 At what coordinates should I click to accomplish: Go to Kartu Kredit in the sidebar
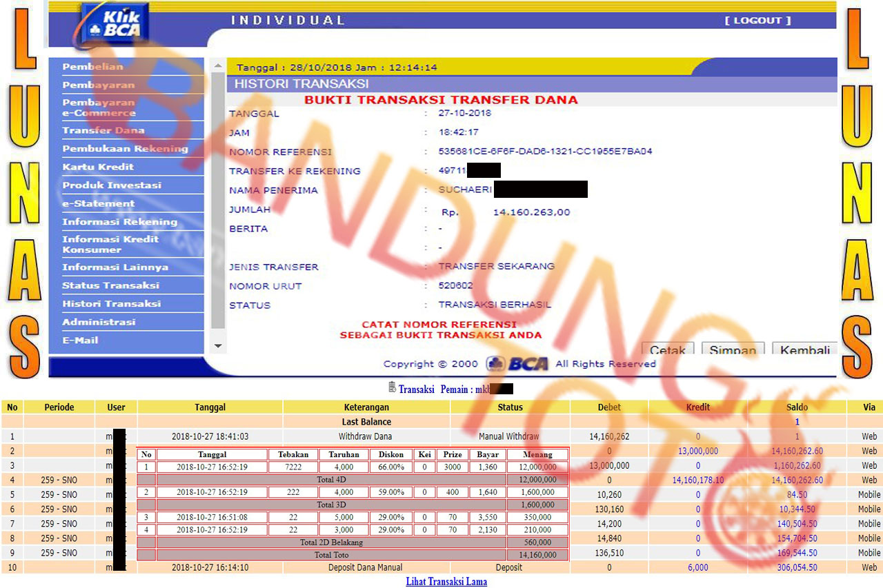click(98, 167)
